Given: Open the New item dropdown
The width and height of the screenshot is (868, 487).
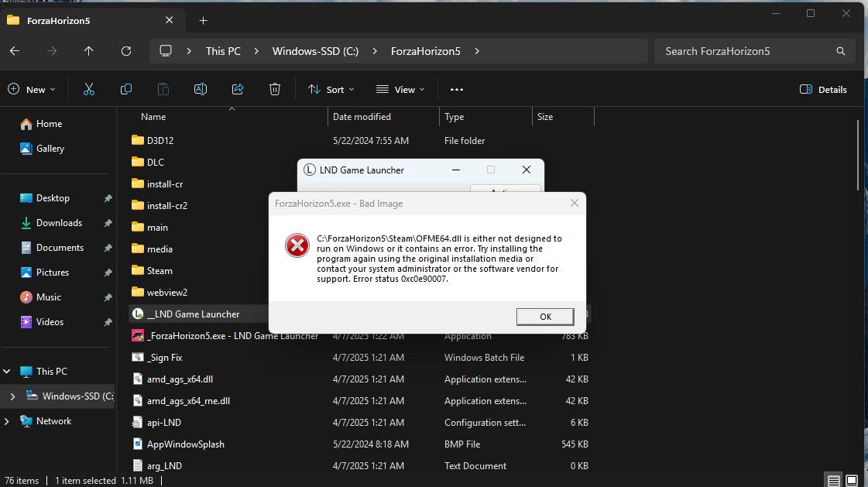Looking at the screenshot, I should point(32,89).
